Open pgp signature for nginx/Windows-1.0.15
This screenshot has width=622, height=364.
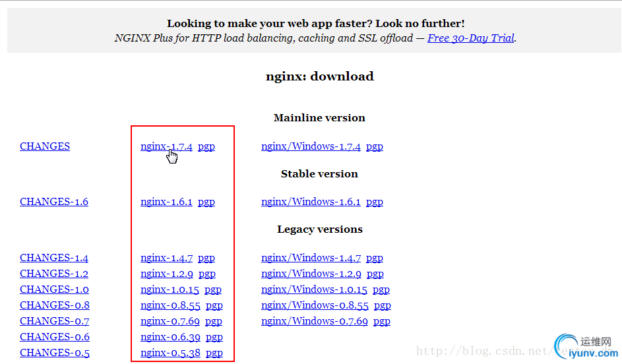pos(381,290)
